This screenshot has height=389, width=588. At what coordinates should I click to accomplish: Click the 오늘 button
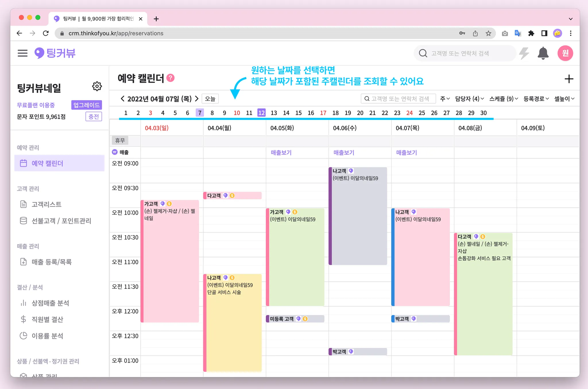tap(210, 99)
